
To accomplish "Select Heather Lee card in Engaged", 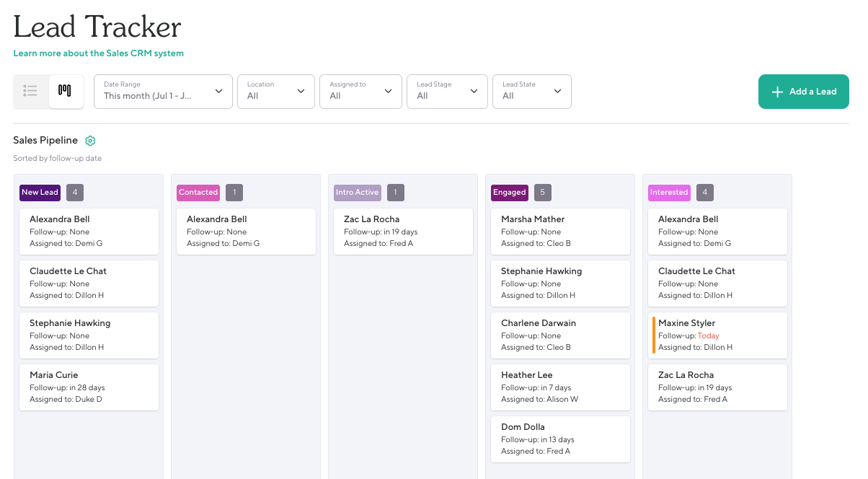I will coord(560,387).
